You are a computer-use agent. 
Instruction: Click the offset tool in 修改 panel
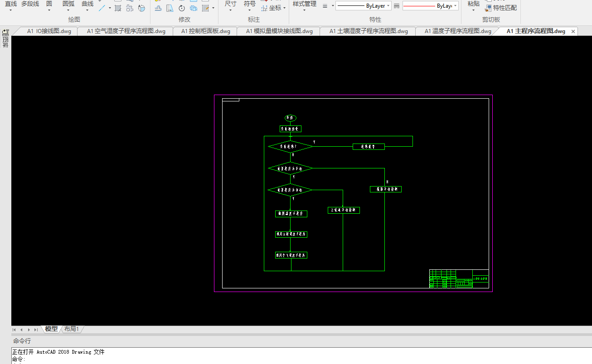(158, 8)
